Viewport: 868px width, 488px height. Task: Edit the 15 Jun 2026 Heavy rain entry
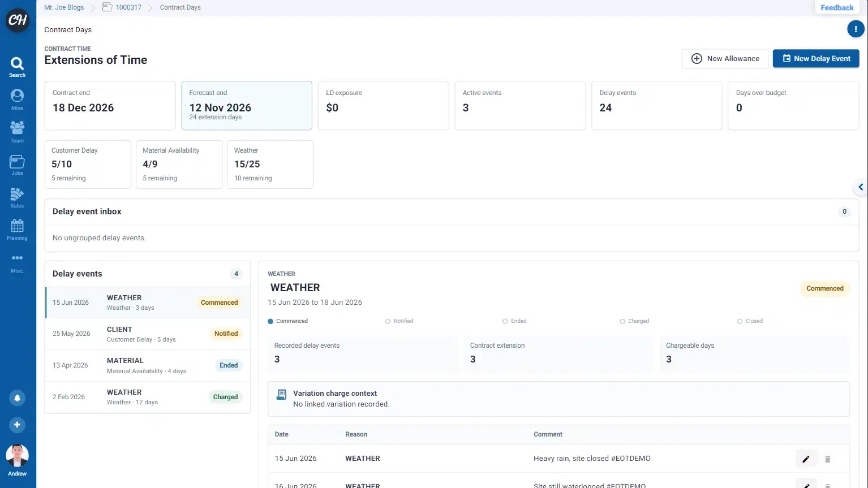coord(806,459)
